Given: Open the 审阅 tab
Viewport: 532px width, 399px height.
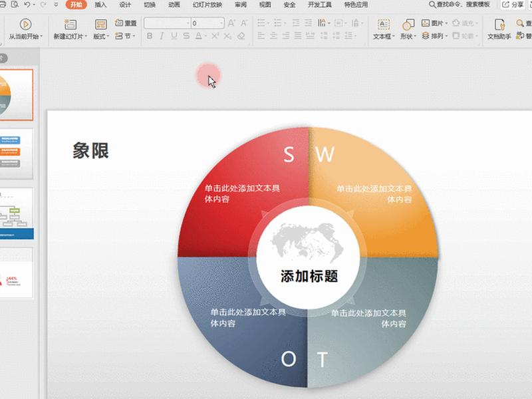Looking at the screenshot, I should point(241,5).
